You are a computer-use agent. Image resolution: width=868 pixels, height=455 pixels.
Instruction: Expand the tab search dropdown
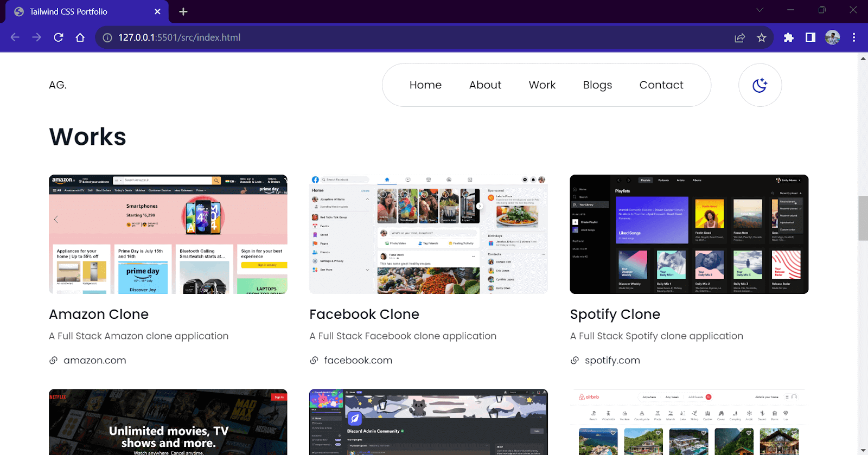pos(759,10)
